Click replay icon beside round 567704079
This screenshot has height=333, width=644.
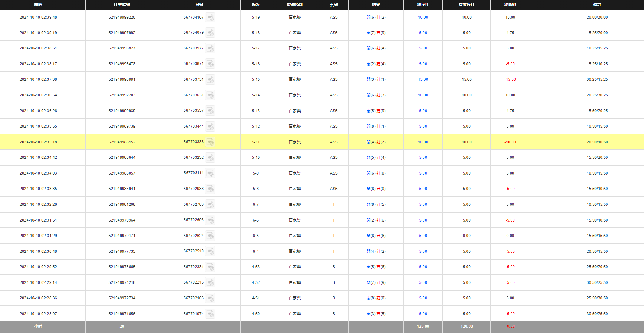[x=210, y=33]
